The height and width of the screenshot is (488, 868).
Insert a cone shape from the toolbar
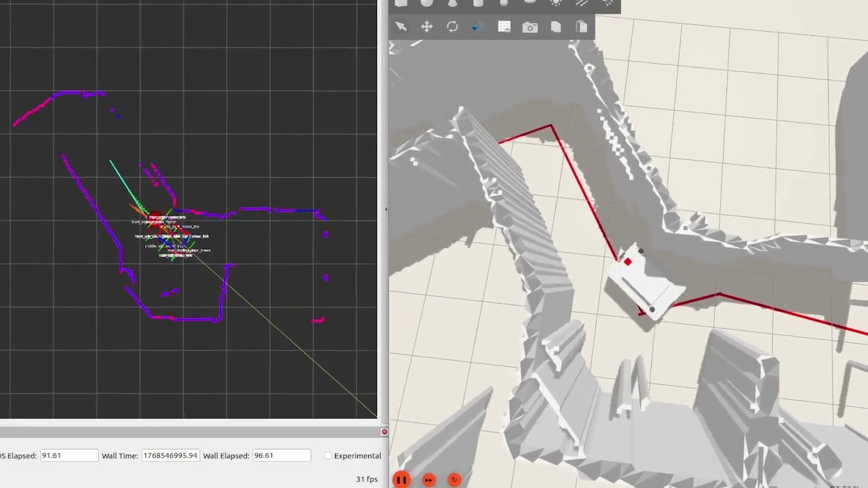(x=452, y=3)
